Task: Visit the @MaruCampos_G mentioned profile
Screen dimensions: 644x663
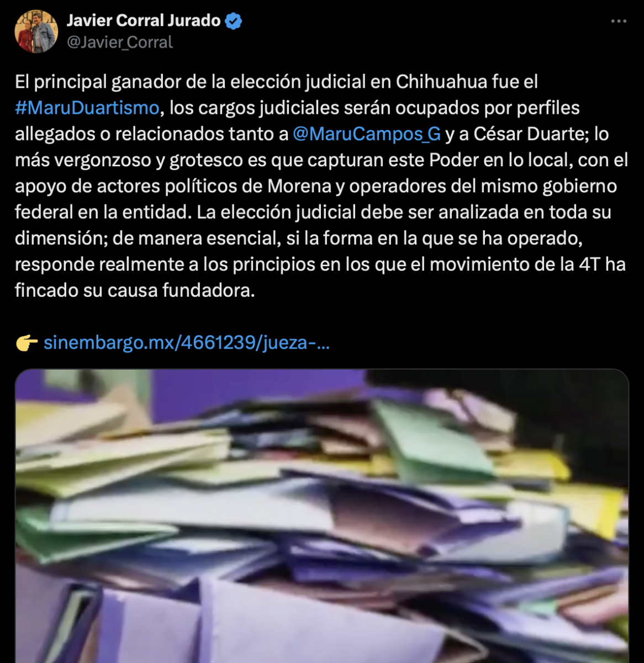Action: tap(367, 134)
